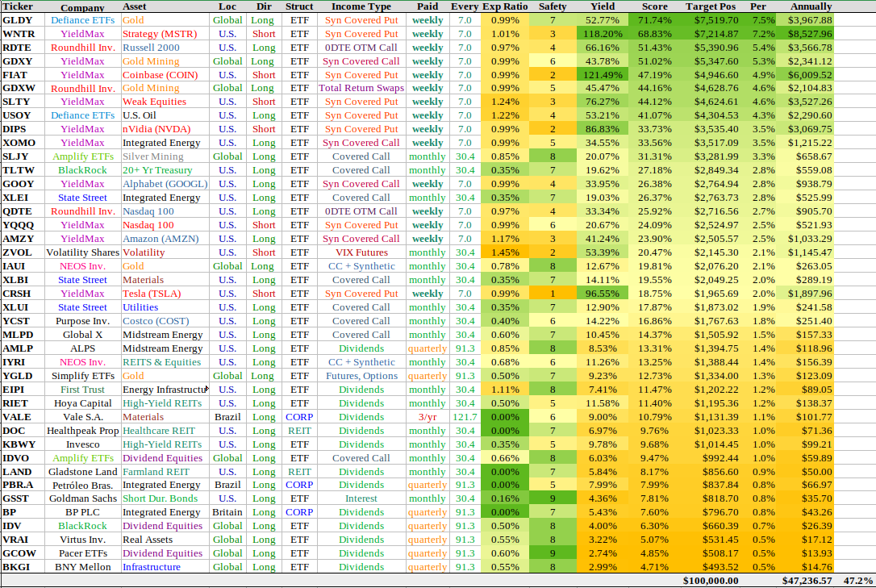876x588 pixels.
Task: Click the Safety column header
Action: pyautogui.click(x=553, y=6)
